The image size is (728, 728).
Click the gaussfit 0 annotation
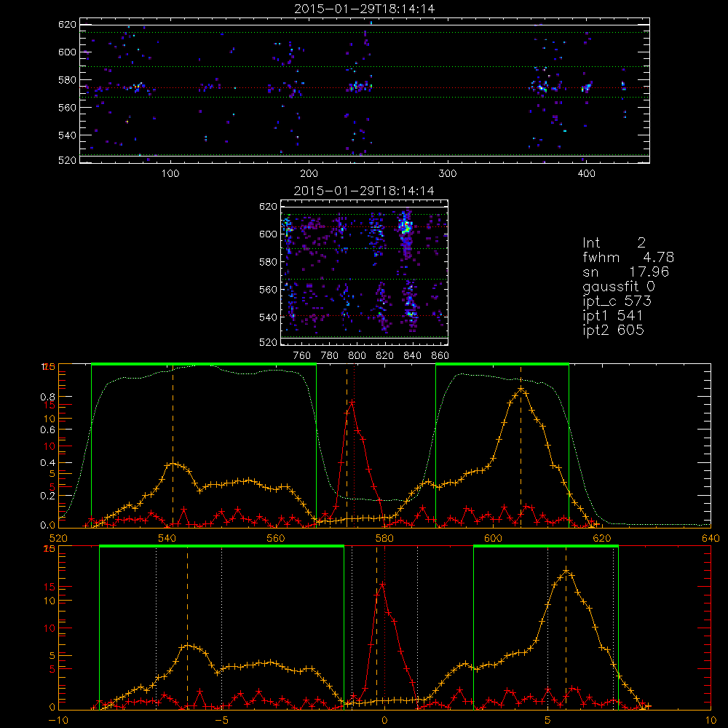[x=618, y=286]
